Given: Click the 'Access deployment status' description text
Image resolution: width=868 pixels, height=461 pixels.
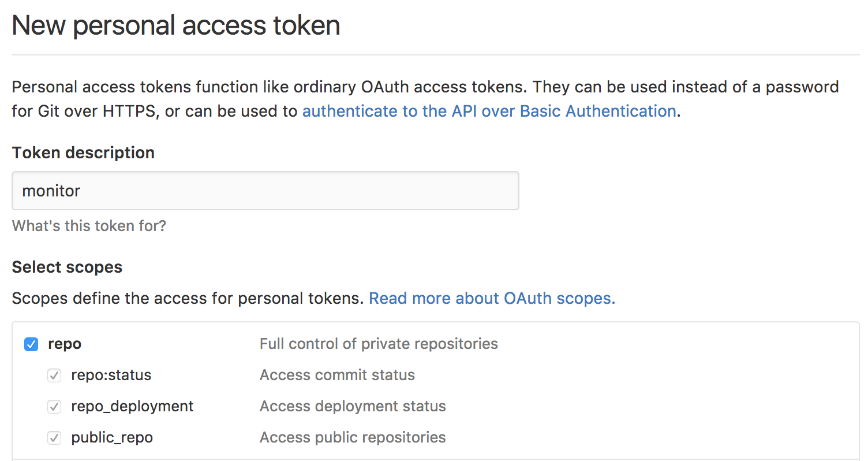Looking at the screenshot, I should point(352,406).
